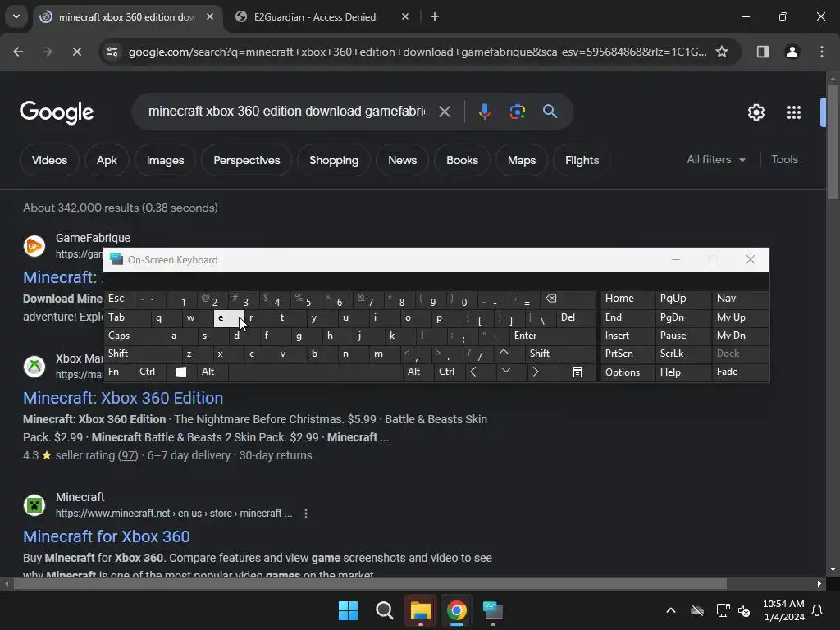
Task: Switch to News results
Action: click(x=402, y=160)
